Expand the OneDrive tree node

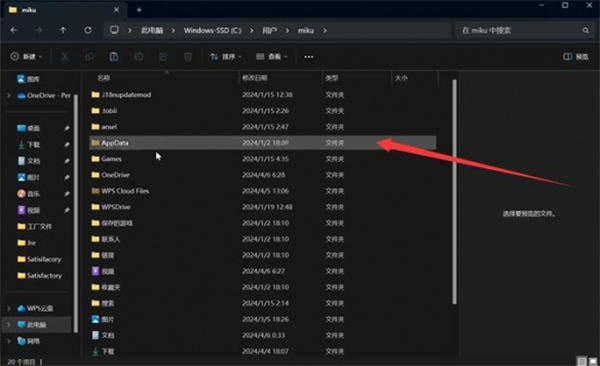(9, 95)
